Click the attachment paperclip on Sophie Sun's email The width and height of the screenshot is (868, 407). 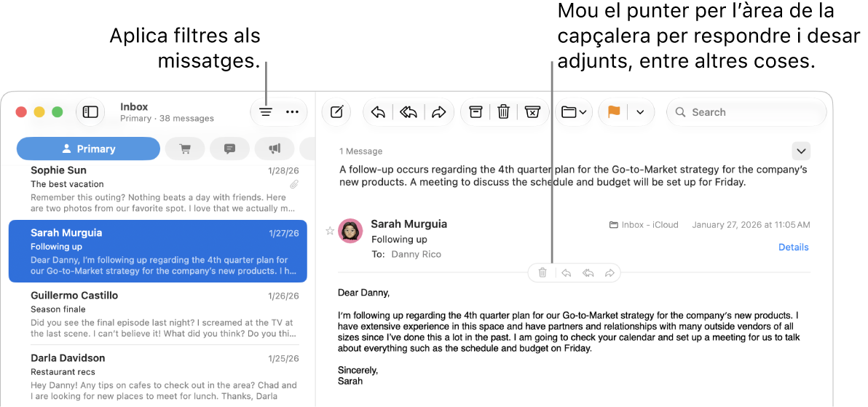294,184
